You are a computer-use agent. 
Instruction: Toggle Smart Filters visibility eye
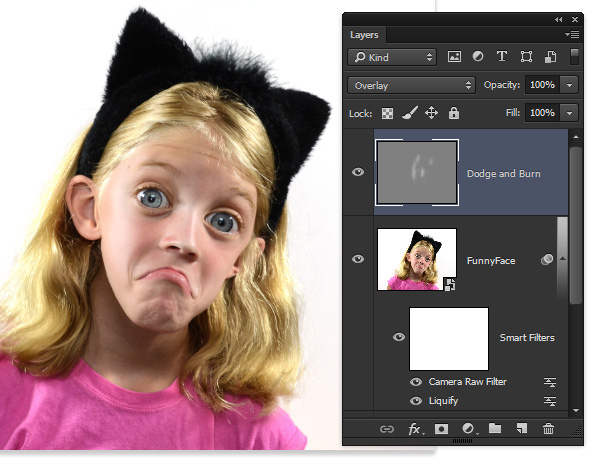tap(399, 337)
